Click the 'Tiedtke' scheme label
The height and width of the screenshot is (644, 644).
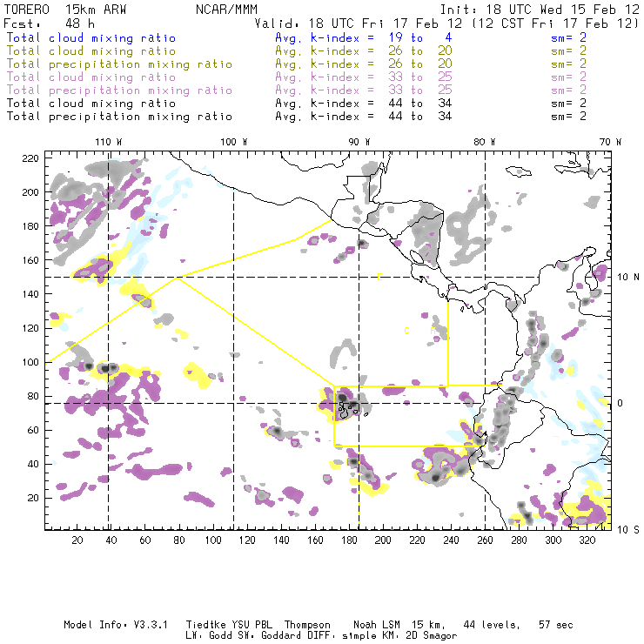click(x=205, y=625)
